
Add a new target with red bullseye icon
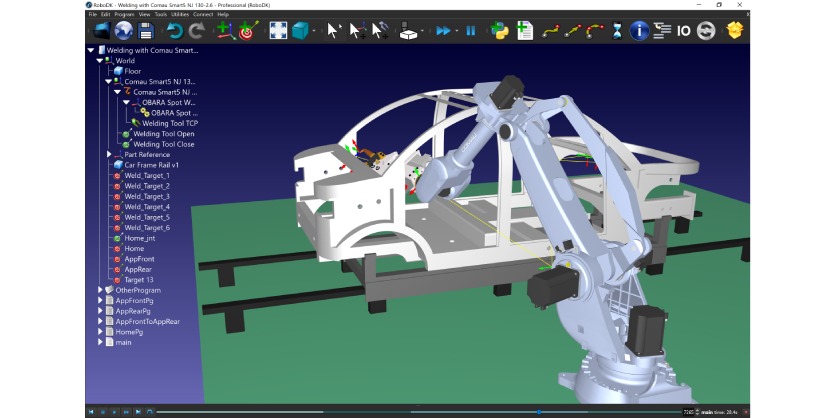(x=247, y=31)
